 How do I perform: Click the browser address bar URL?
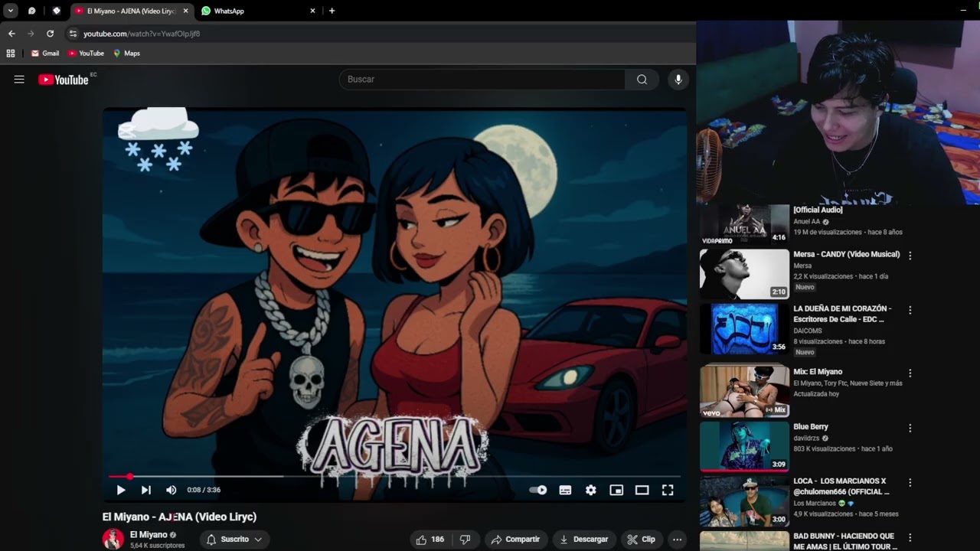142,34
